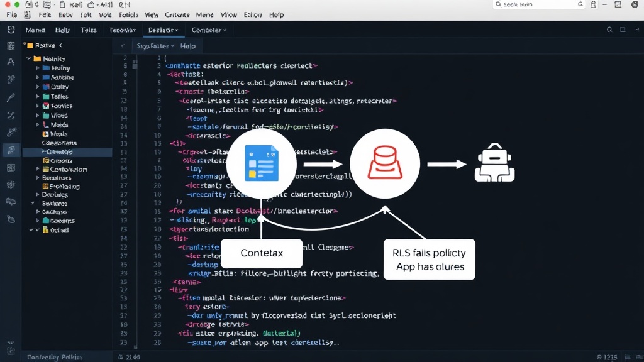Open the search icon in top-right toolbar
The height and width of the screenshot is (362, 644).
coord(609,30)
